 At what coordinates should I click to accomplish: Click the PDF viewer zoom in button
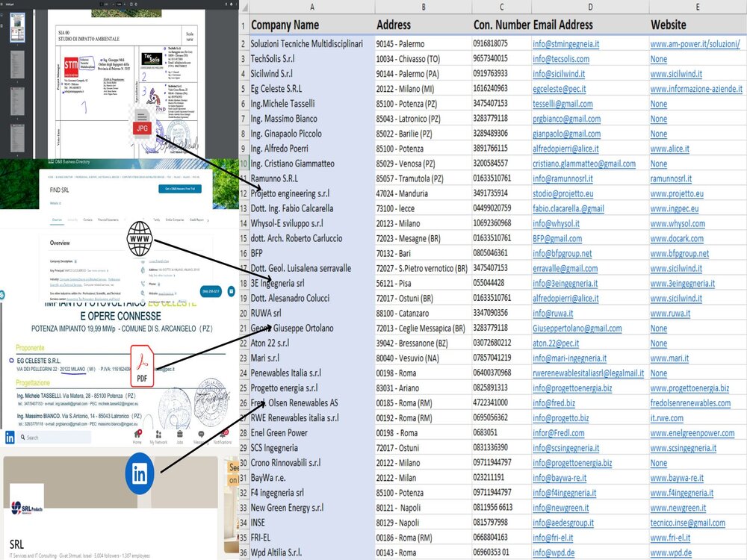[x=125, y=4]
